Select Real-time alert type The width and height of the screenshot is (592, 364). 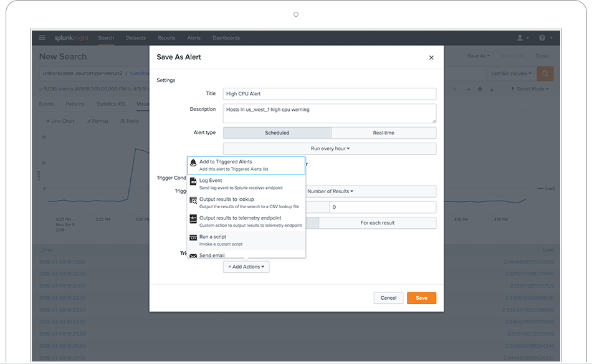point(384,133)
